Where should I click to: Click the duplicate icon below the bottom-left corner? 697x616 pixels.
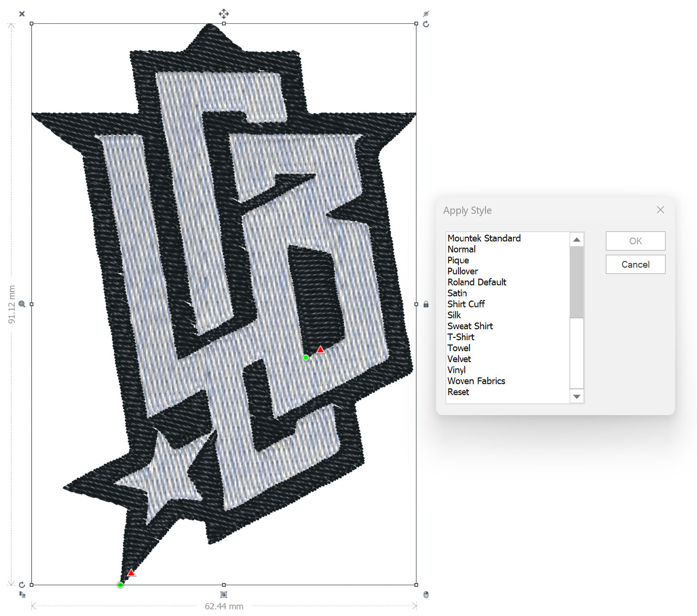tap(22, 595)
